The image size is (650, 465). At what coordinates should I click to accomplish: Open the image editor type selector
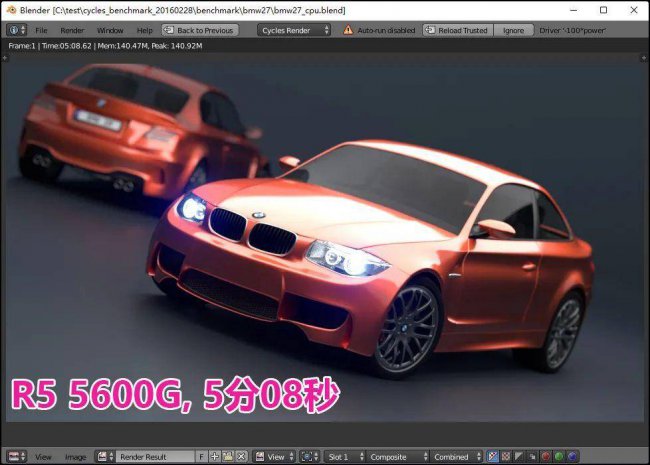click(17, 457)
